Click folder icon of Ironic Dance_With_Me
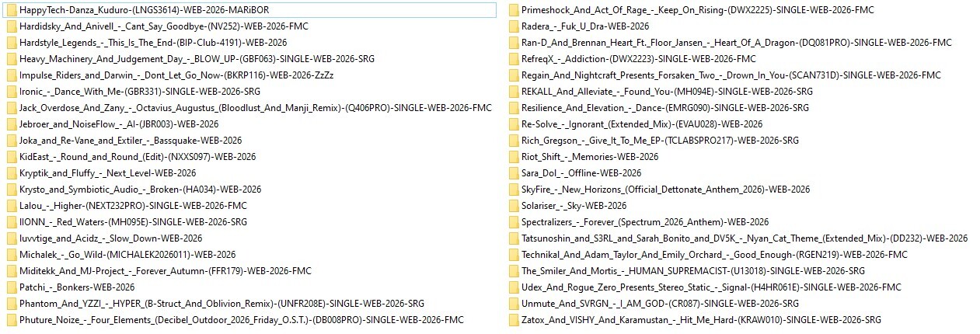 point(11,92)
